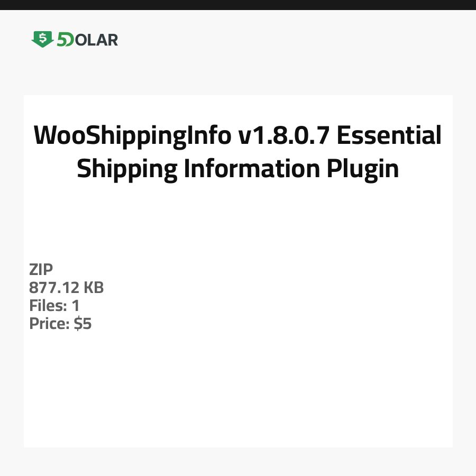Click the 877.12 KB file size
The height and width of the screenshot is (476, 476).
(x=67, y=288)
